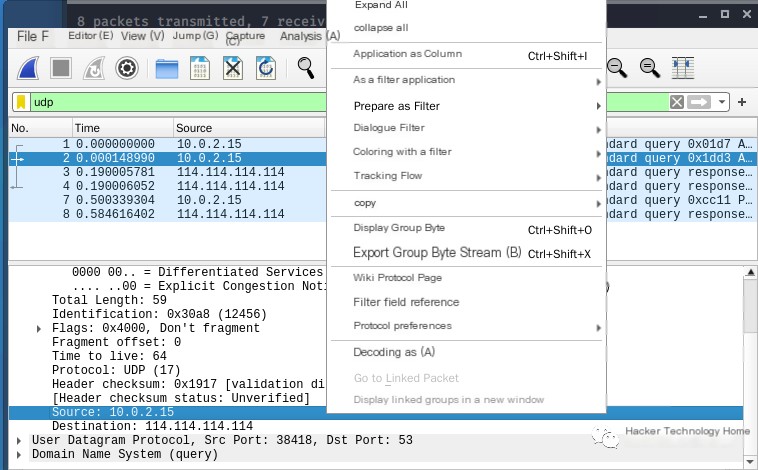This screenshot has width=758, height=470.
Task: Select Fragment offset: 0 line
Action: [x=117, y=342]
